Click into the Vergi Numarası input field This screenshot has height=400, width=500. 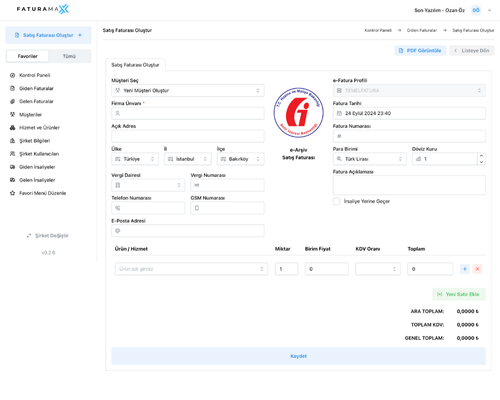(x=227, y=185)
